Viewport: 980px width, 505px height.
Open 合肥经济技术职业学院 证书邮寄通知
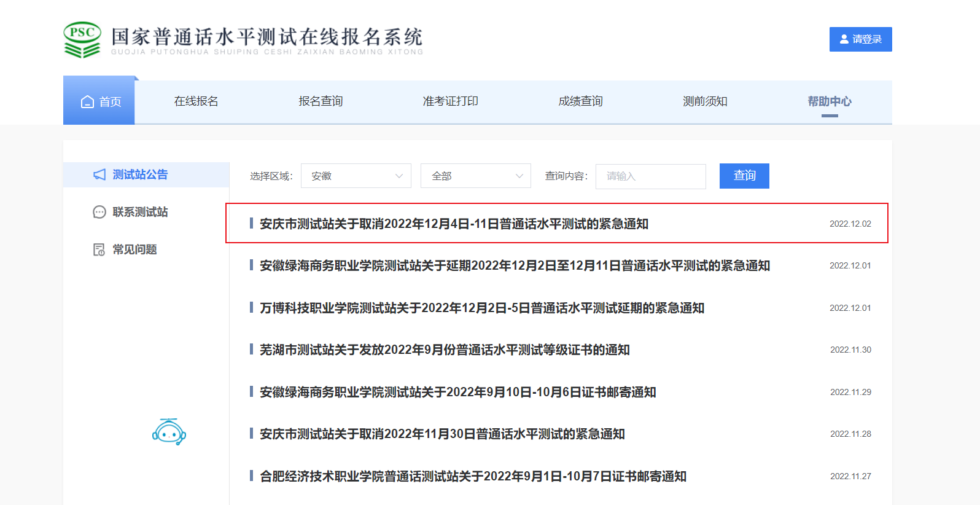(x=473, y=476)
